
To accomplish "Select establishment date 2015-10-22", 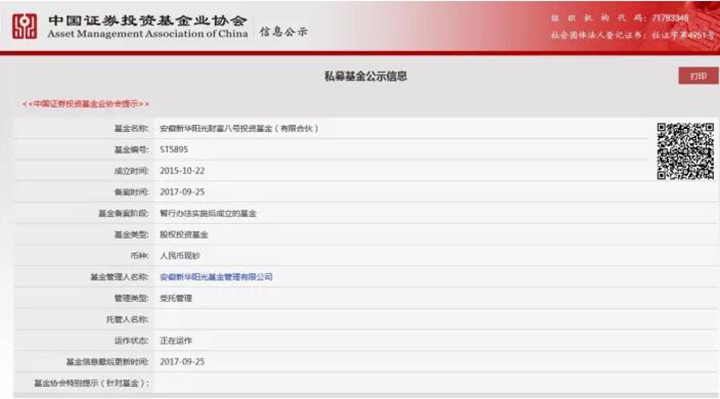I will click(182, 171).
